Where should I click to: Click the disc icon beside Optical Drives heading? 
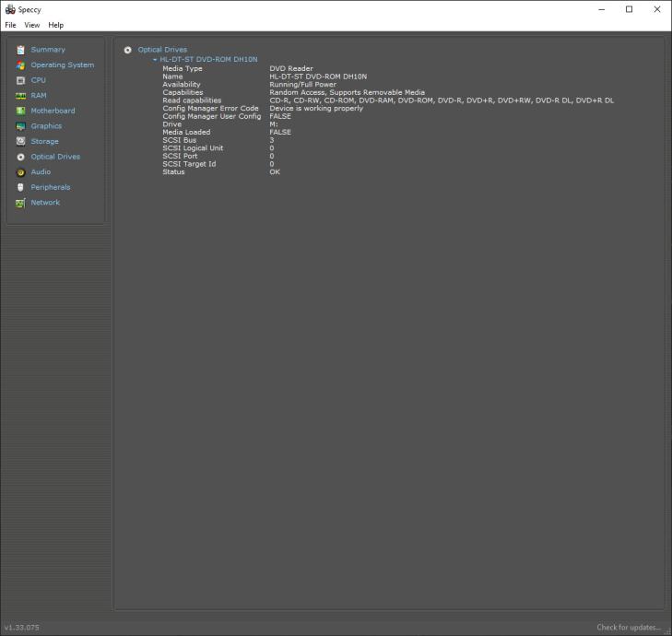click(128, 50)
